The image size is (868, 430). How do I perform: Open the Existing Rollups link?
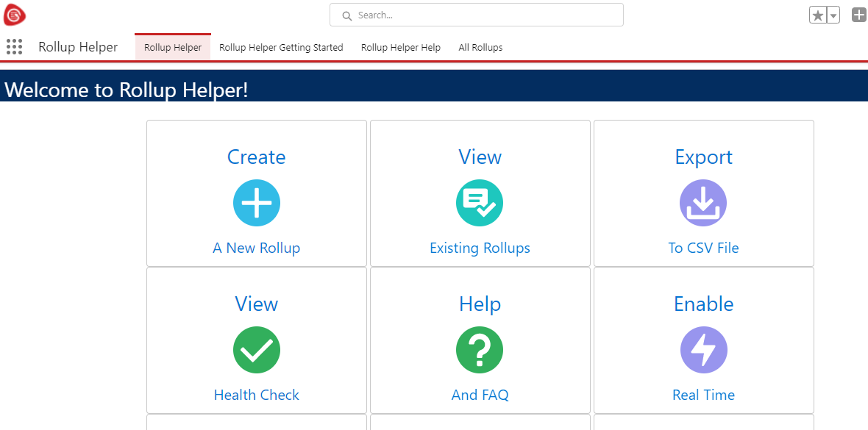click(x=480, y=248)
